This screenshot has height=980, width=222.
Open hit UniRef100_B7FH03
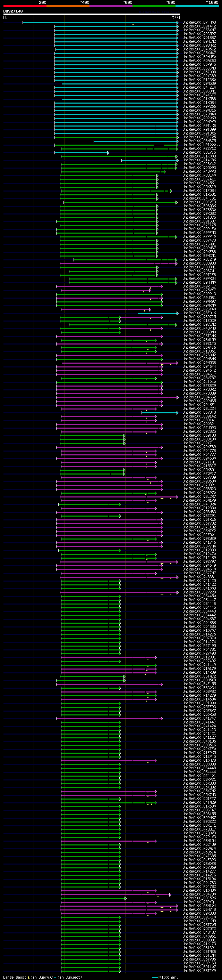click(199, 23)
